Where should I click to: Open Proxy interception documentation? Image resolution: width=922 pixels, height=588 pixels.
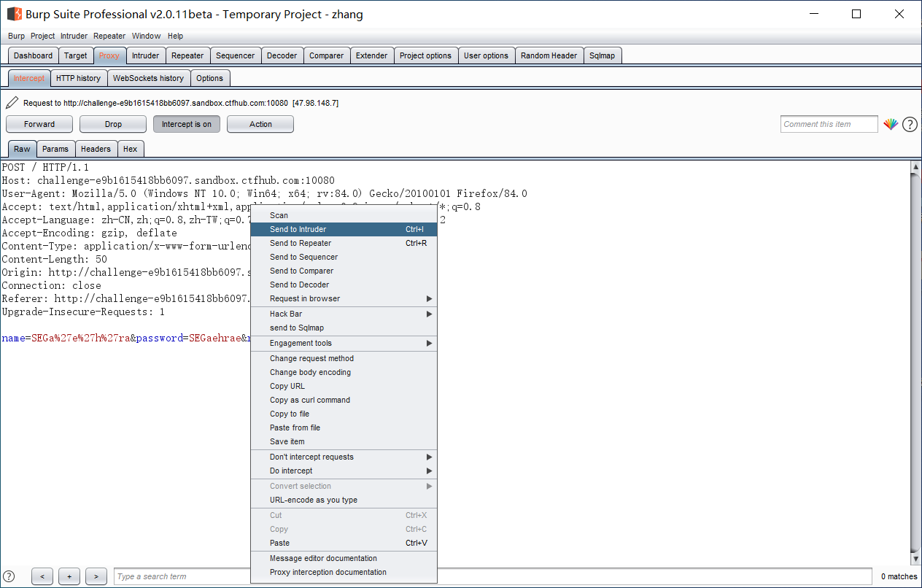point(344,572)
